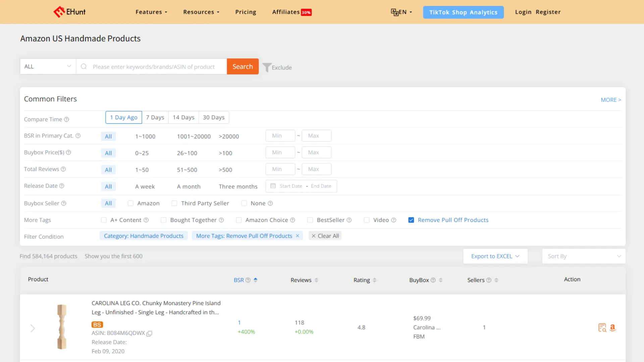Click the Search button
This screenshot has height=362, width=644.
point(243,66)
